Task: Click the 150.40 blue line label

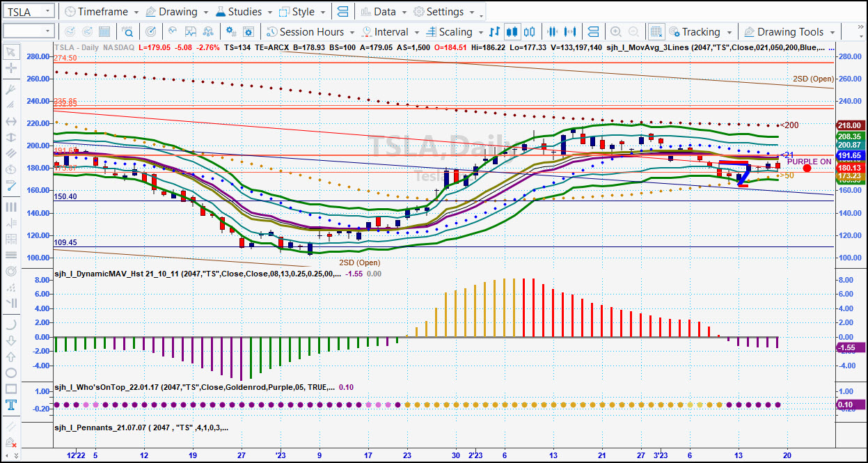Action: point(65,197)
